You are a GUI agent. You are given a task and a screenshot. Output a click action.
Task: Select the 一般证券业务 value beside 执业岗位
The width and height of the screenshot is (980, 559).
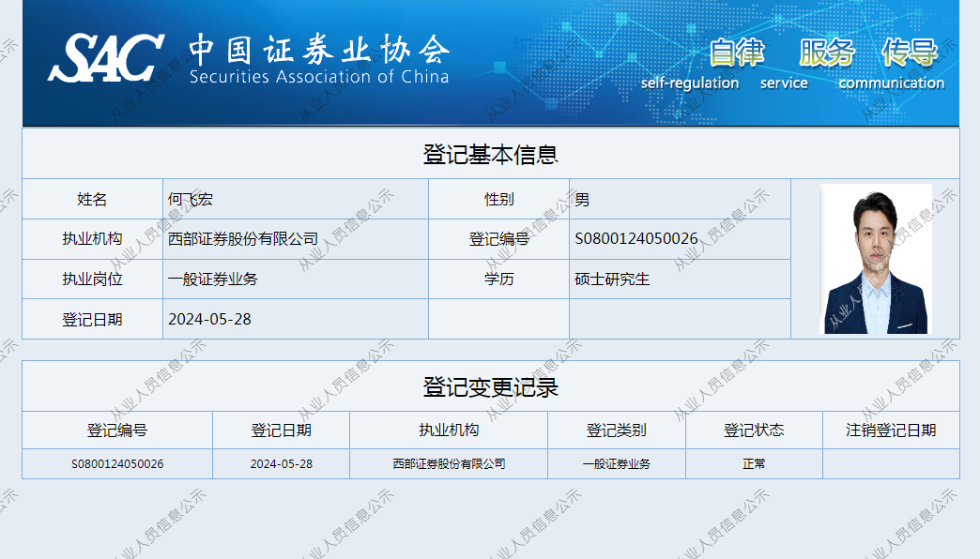(x=213, y=279)
